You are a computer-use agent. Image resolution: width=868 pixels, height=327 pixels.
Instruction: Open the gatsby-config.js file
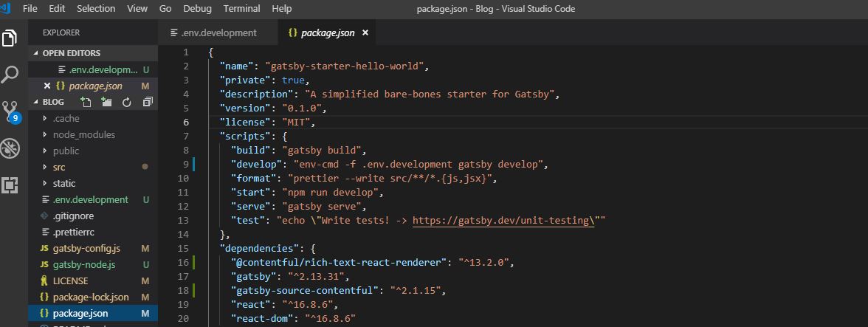click(92, 249)
